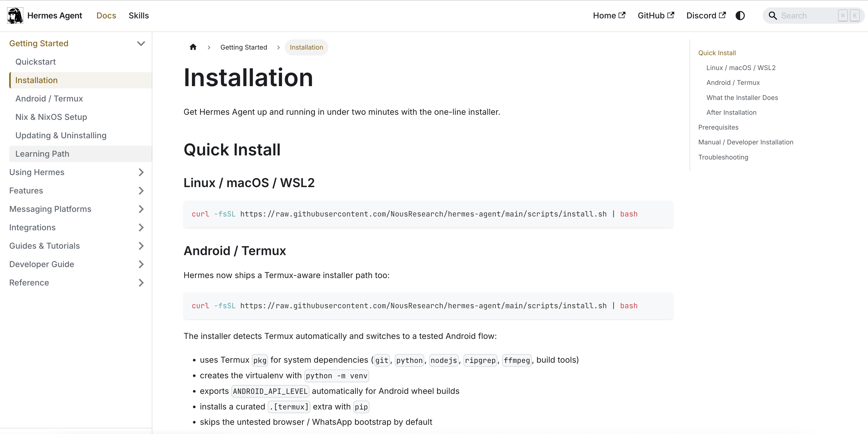Open the GitHub external link
This screenshot has width=868, height=434.
[x=655, y=16]
